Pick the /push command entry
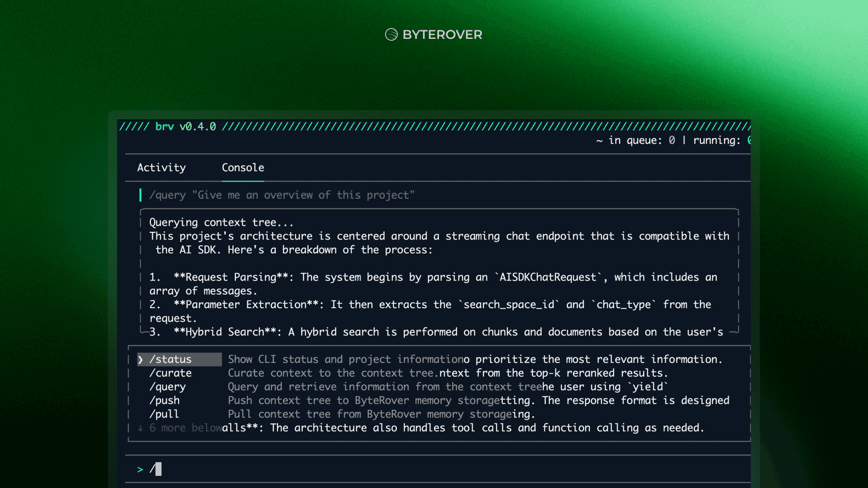The width and height of the screenshot is (868, 488). click(165, 401)
